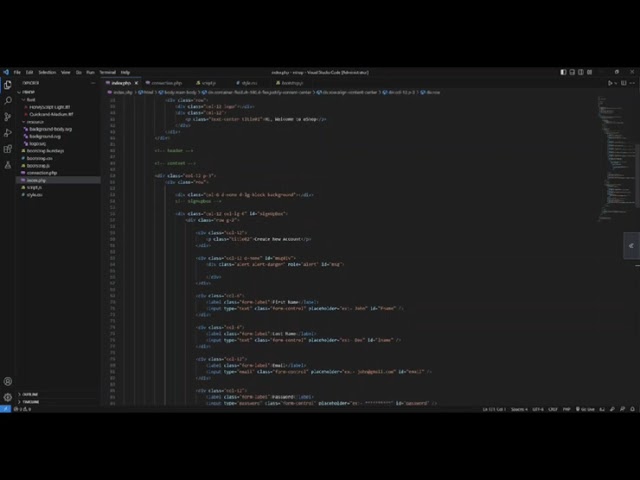Click the UTF-8 encoding in status bar
The width and height of the screenshot is (640, 480).
pyautogui.click(x=538, y=409)
